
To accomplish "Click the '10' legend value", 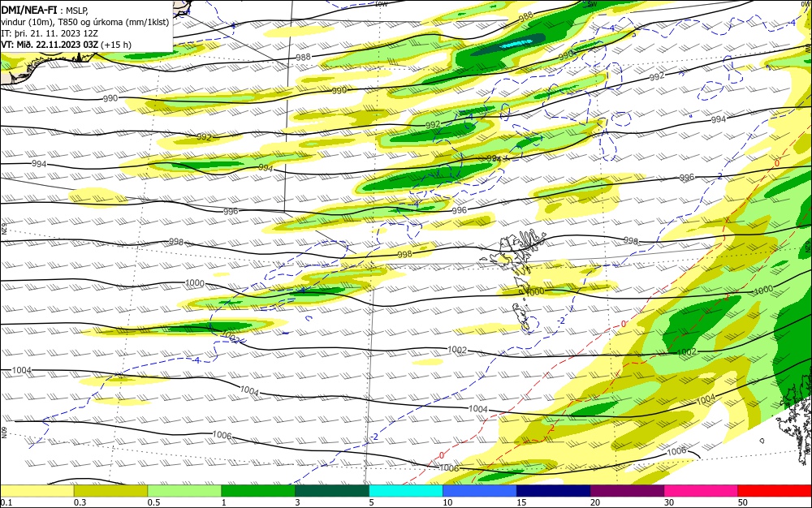I will point(447,502).
